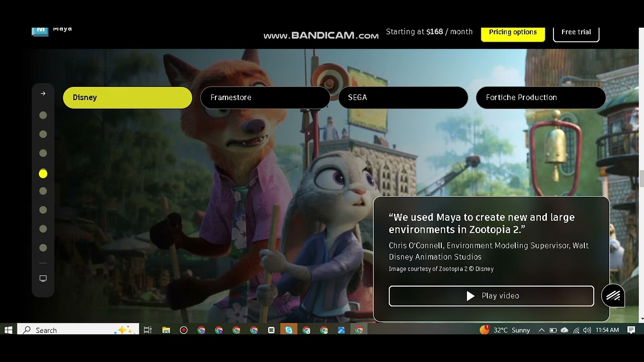
Task: Open the Windows Start menu
Action: pyautogui.click(x=8, y=330)
